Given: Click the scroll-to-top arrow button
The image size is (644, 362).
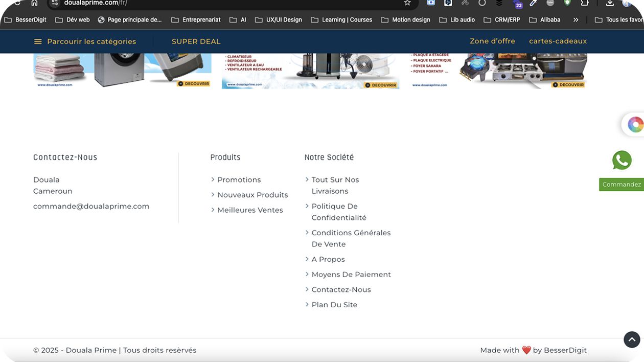Looking at the screenshot, I should [632, 340].
